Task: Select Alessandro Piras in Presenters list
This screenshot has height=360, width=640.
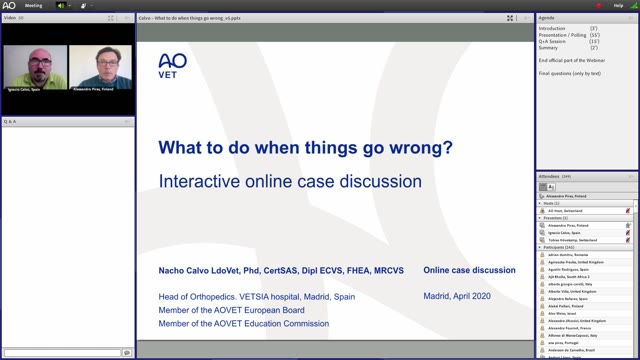Action: point(568,225)
